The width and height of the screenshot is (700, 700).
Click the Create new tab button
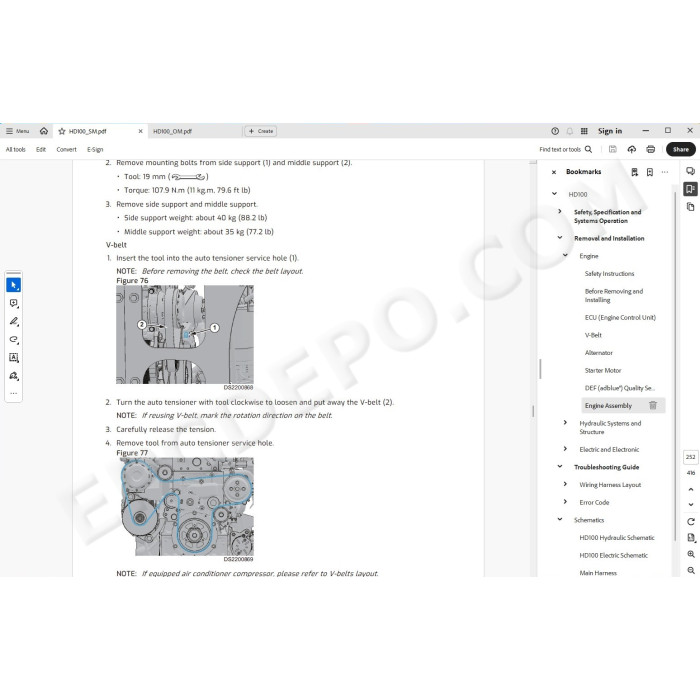[x=261, y=131]
